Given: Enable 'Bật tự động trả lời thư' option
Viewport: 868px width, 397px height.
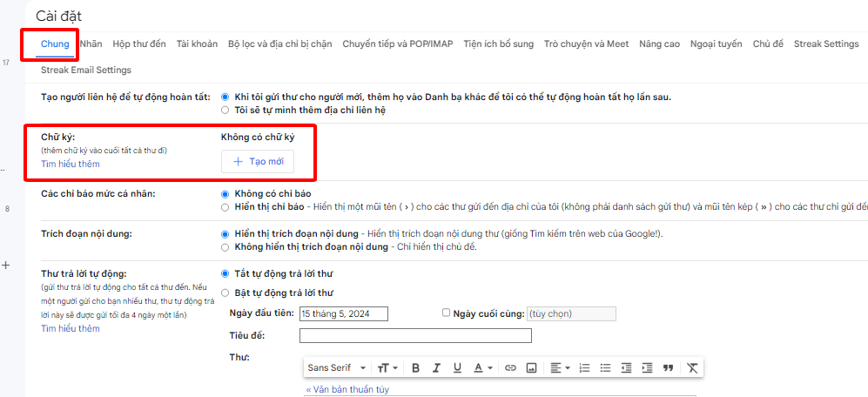Looking at the screenshot, I should pos(225,293).
